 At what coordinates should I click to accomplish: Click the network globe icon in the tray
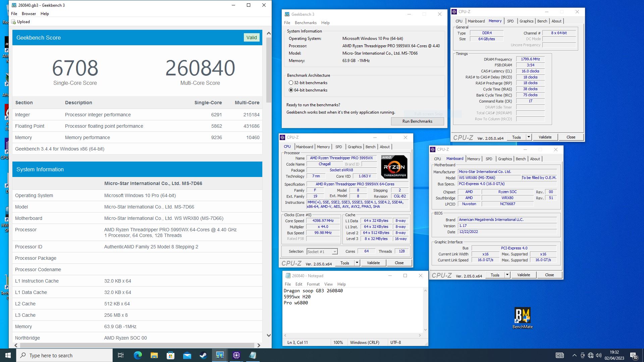[x=591, y=355]
